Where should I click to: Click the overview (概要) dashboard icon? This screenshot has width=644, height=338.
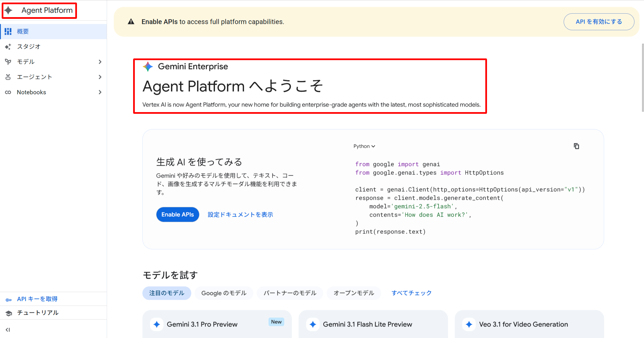[8, 31]
